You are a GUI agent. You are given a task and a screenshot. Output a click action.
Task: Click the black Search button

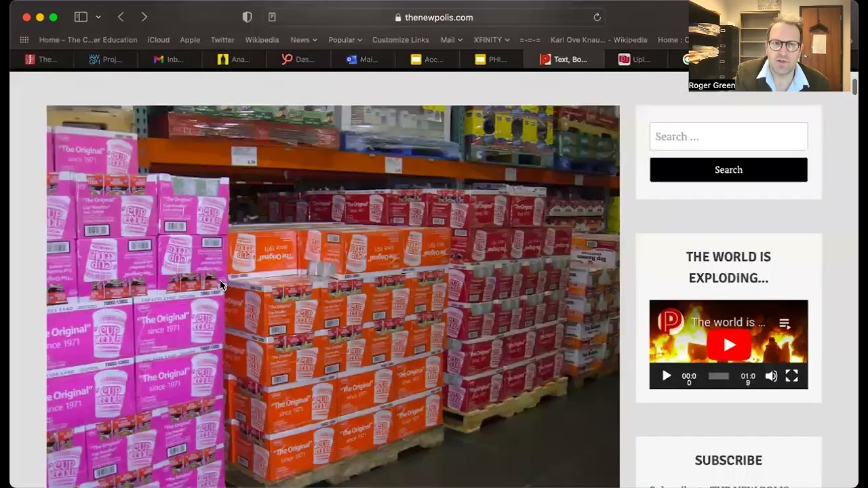coord(728,169)
